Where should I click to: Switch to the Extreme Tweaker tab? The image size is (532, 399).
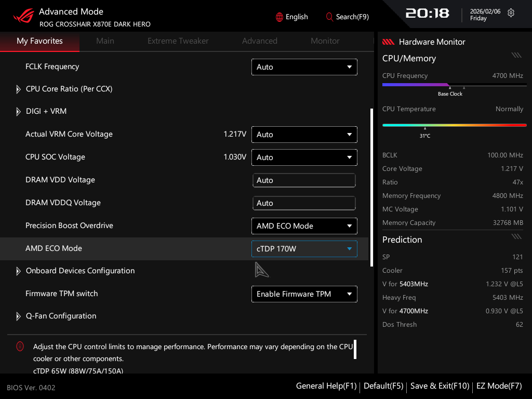(x=178, y=41)
